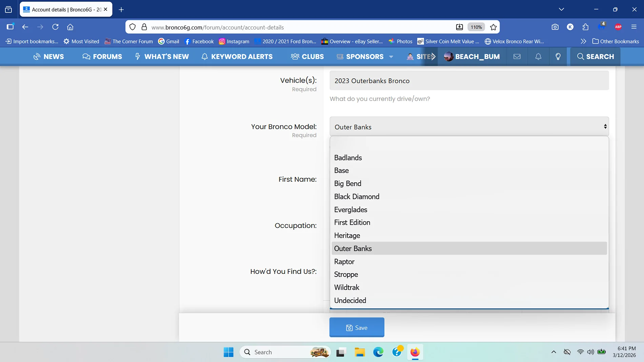Click the taskbar Search box

click(x=285, y=352)
